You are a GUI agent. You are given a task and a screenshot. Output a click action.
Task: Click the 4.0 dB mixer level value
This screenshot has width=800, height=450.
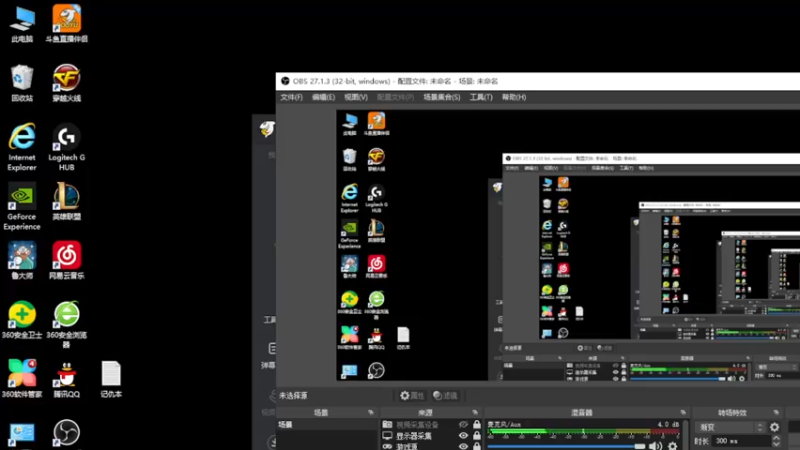(x=668, y=424)
